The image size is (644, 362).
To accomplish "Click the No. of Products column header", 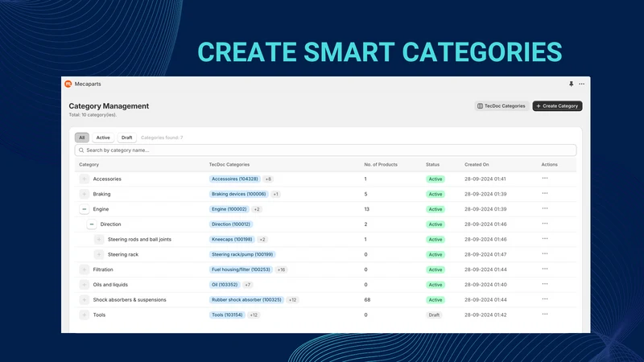I will tap(381, 164).
